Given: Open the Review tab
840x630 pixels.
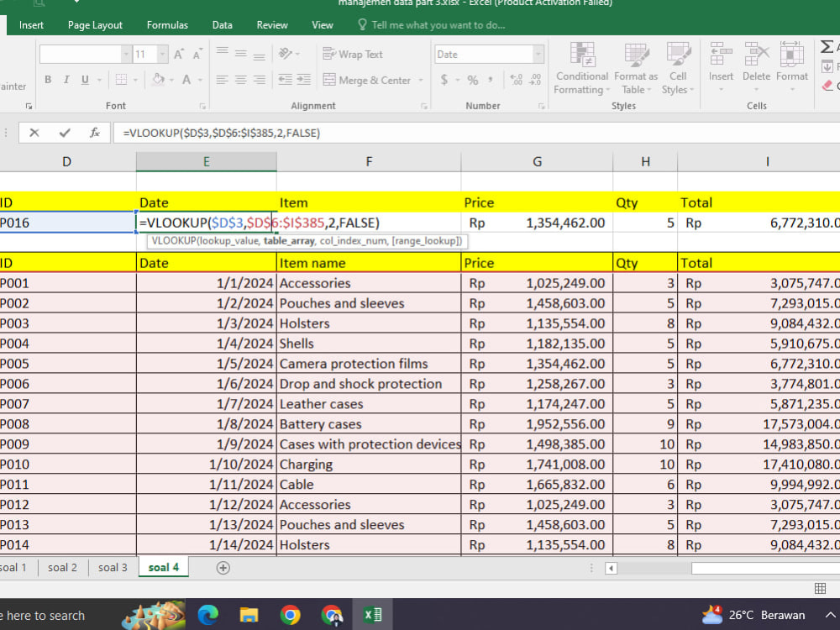Looking at the screenshot, I should click(x=272, y=25).
